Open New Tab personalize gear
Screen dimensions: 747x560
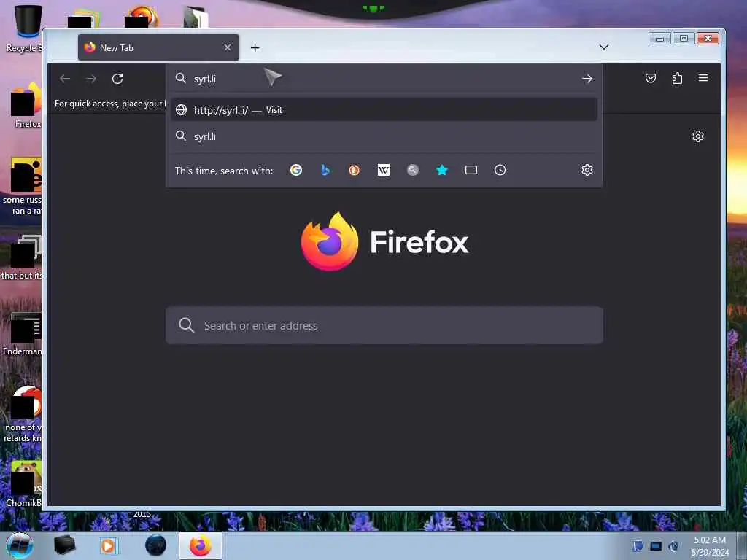698,136
